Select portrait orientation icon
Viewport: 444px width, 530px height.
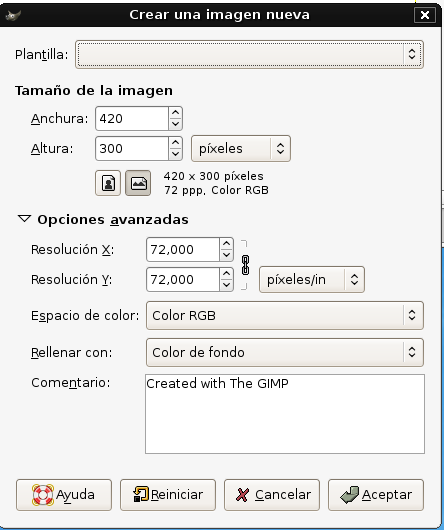coord(108,183)
